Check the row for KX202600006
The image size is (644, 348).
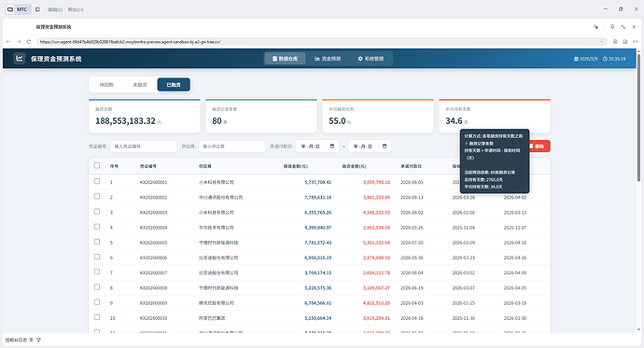coord(97,257)
